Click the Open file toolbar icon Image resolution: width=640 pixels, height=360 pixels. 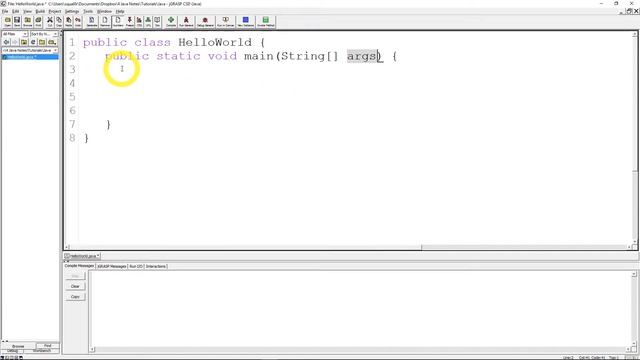tap(7, 22)
